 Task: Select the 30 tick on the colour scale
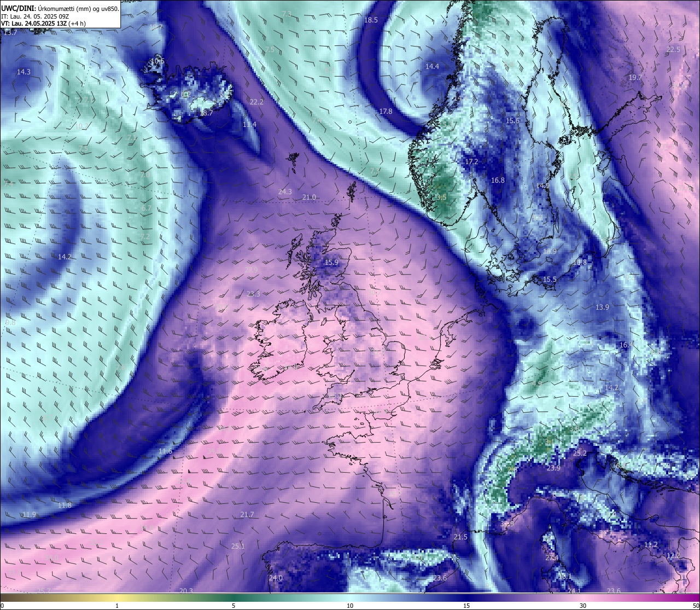coord(583,605)
